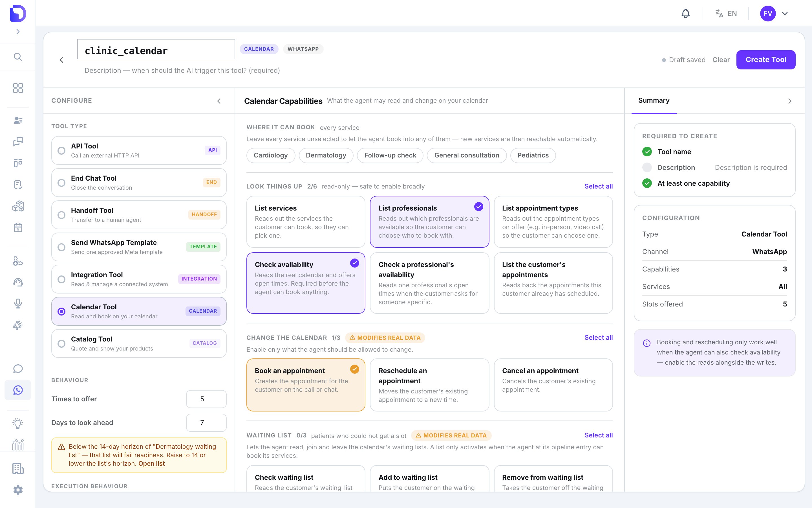812x508 pixels.
Task: Open the kanban board icon
Action: point(18,163)
